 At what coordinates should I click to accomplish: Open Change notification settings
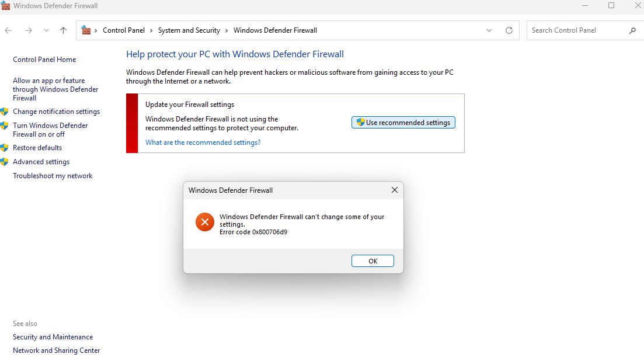point(56,112)
